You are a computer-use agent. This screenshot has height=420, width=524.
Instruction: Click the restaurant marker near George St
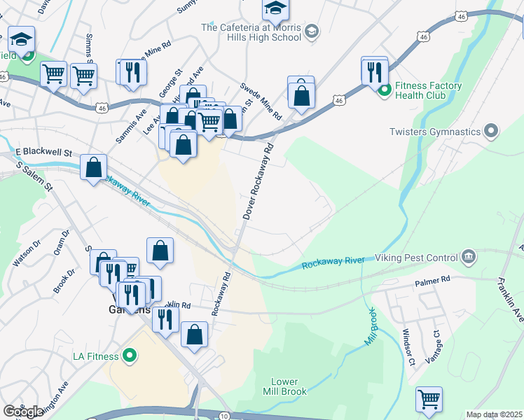click(x=132, y=73)
